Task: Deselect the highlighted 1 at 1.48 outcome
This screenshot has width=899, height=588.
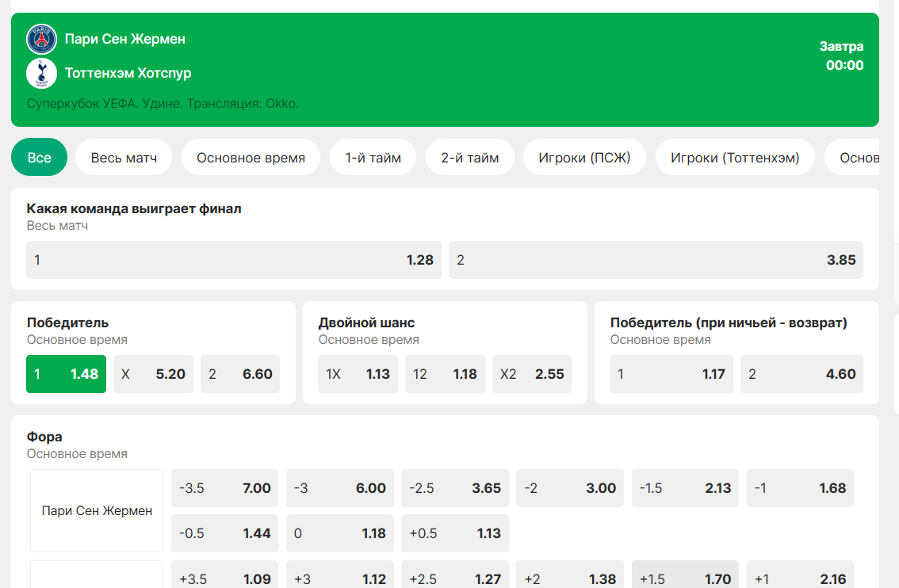Action: (x=66, y=374)
